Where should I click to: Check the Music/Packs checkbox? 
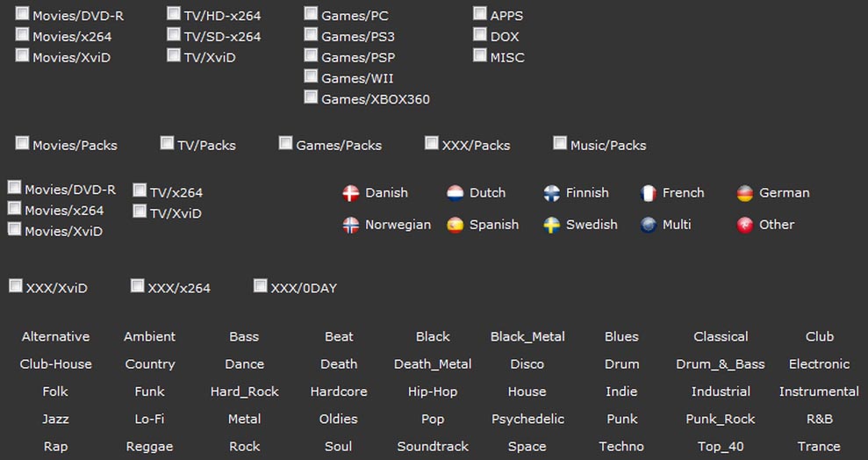click(x=560, y=143)
